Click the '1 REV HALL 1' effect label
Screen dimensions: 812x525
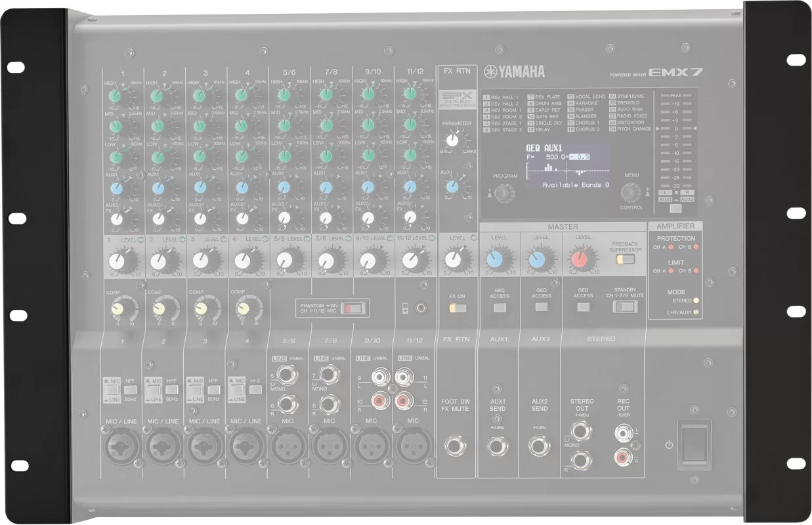pyautogui.click(x=501, y=96)
